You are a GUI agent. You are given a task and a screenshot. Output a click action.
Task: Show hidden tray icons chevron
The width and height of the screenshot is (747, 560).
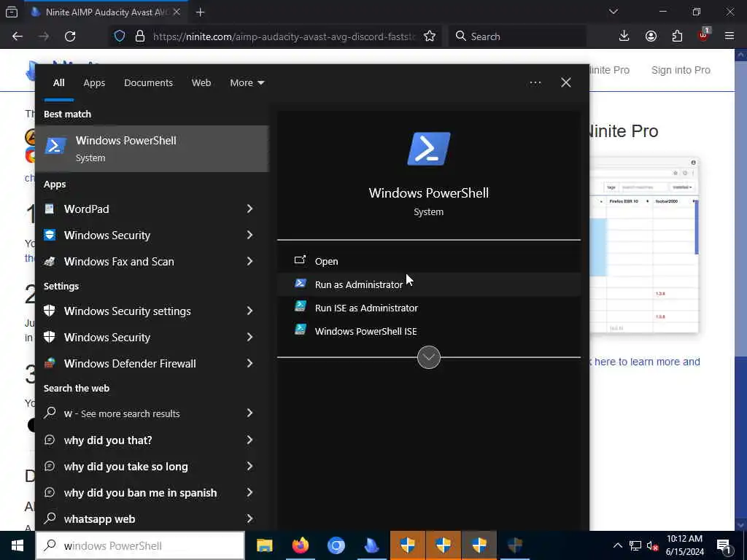[617, 545]
